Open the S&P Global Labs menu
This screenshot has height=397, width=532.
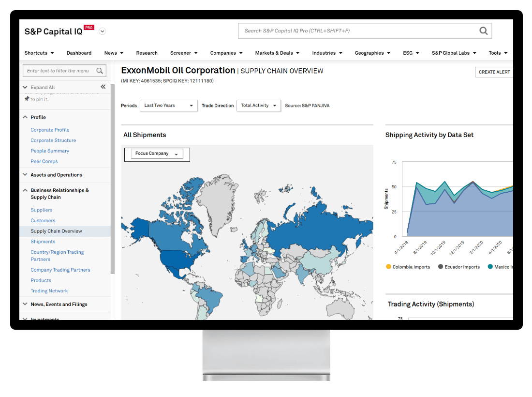coord(454,53)
